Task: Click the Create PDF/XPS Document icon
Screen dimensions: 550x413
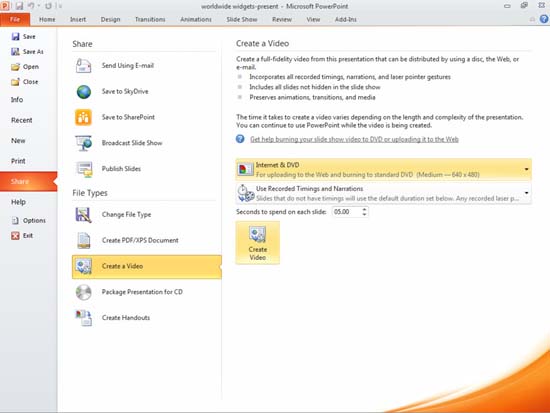Action: coord(83,240)
